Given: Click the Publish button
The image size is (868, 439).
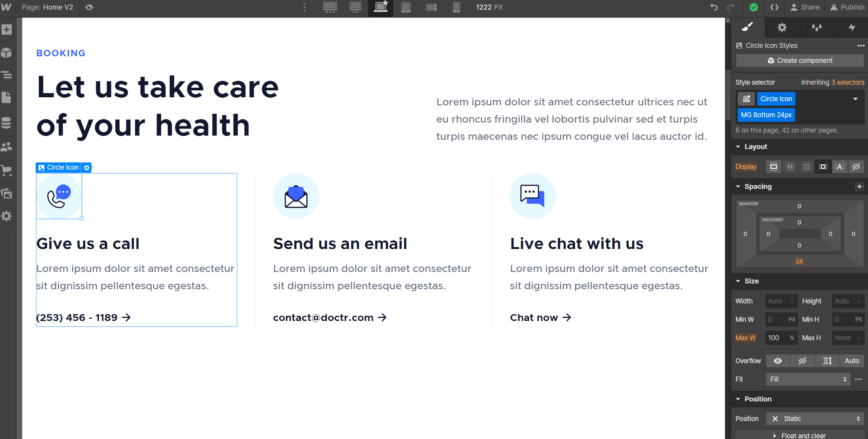Looking at the screenshot, I should tap(847, 7).
